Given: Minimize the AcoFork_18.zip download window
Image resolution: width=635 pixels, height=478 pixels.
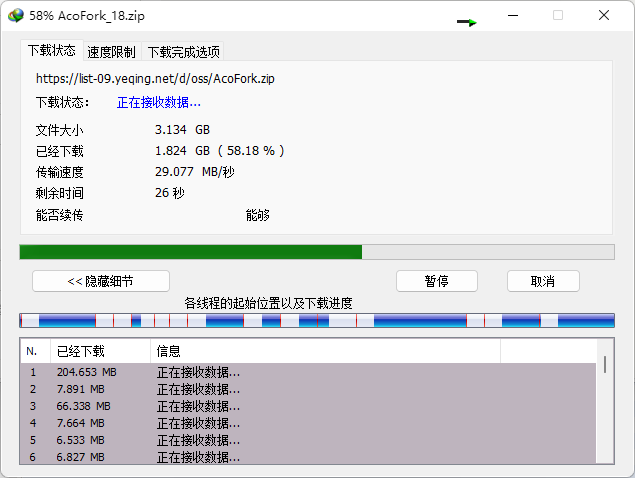Looking at the screenshot, I should [512, 16].
